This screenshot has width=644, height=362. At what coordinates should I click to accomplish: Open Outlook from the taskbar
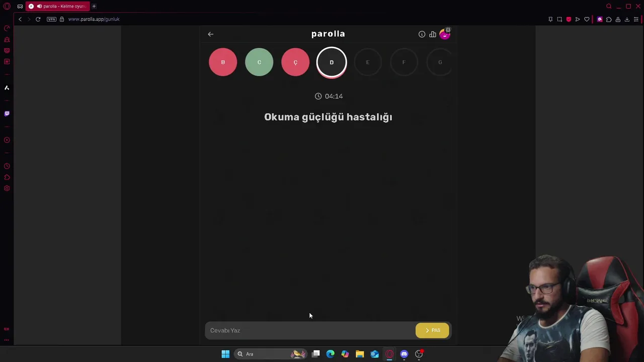375,354
